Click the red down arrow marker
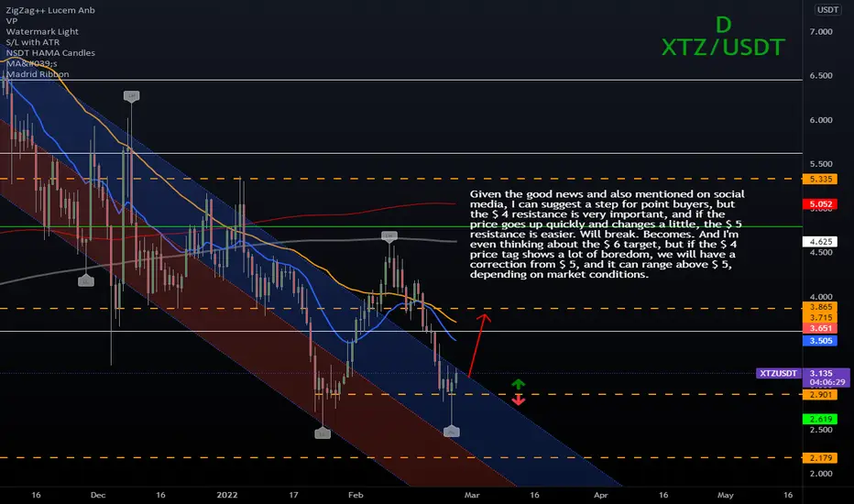The height and width of the screenshot is (504, 854). coord(518,400)
